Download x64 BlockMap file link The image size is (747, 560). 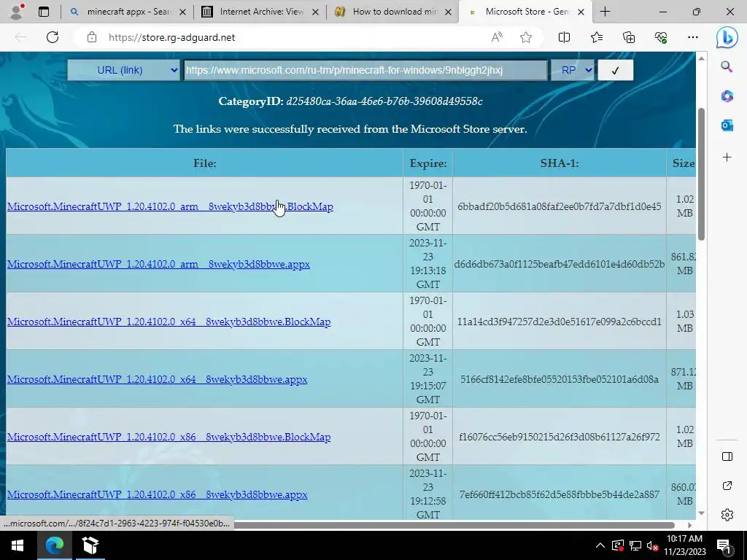pyautogui.click(x=169, y=322)
